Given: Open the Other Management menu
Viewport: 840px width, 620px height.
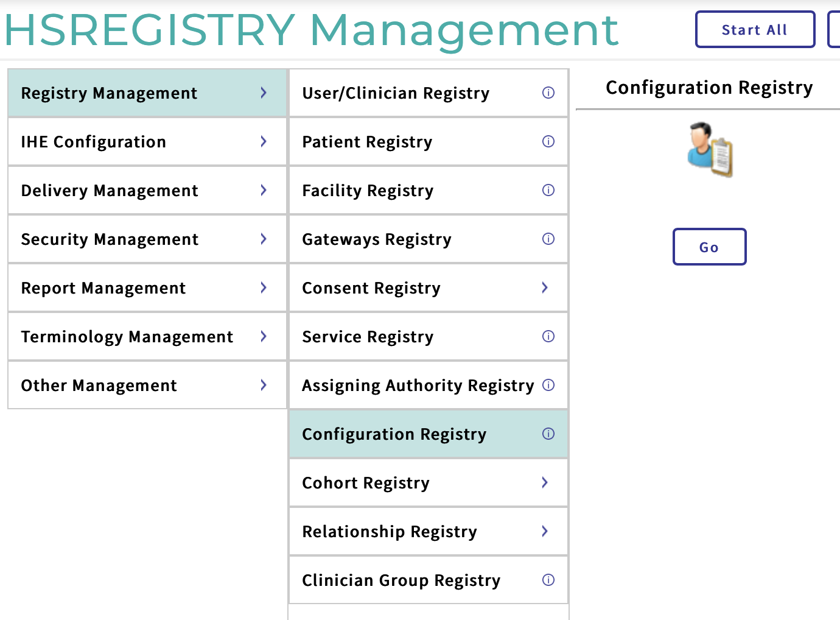Looking at the screenshot, I should click(x=99, y=386).
